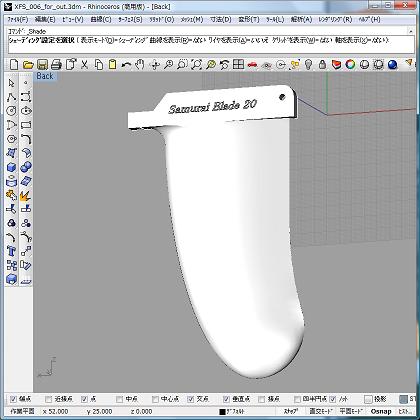The image size is (420, 420).
Task: Pick the blue Box solid tool
Action: (12, 167)
